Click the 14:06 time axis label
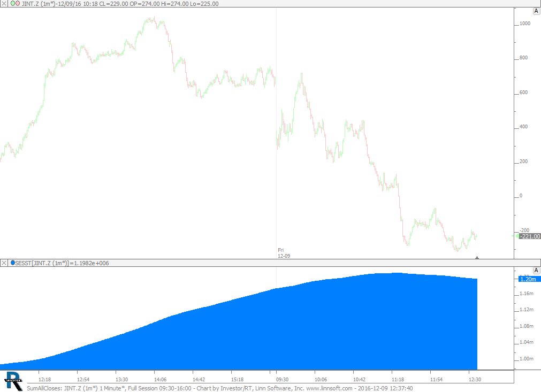Screen dimensions: 541x392 pos(154,379)
